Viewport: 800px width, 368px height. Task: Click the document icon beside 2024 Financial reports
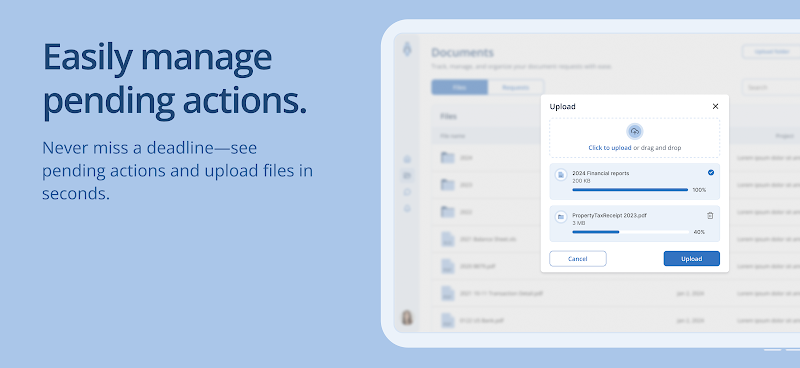coord(561,175)
